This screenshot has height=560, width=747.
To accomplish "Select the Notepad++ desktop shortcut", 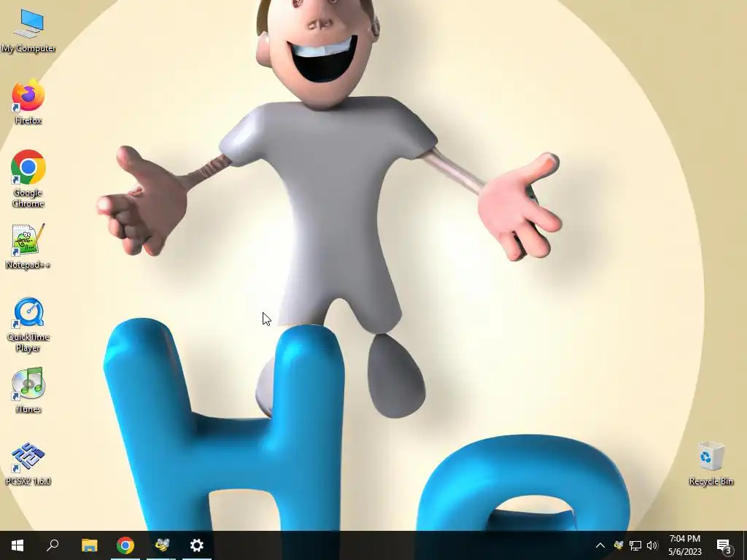I will click(28, 246).
